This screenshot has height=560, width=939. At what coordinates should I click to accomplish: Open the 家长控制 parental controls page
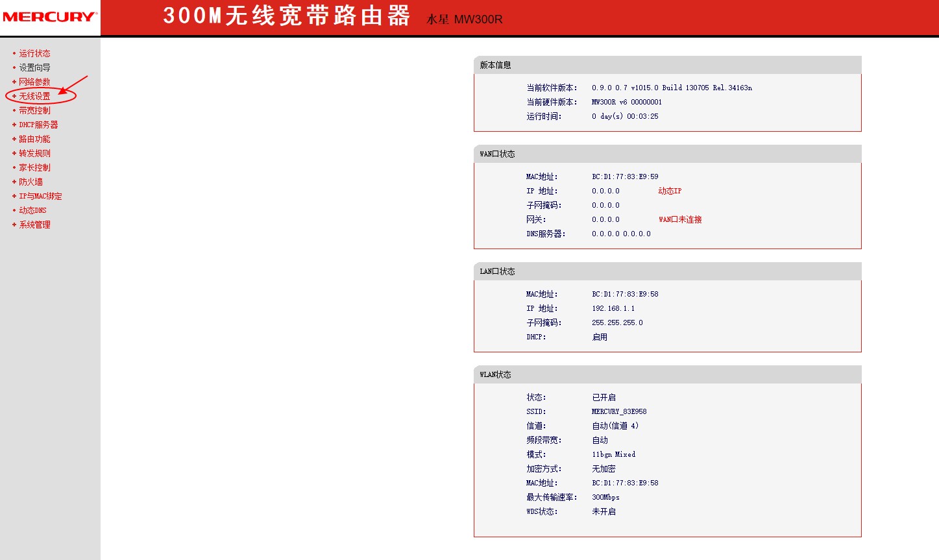click(x=33, y=167)
